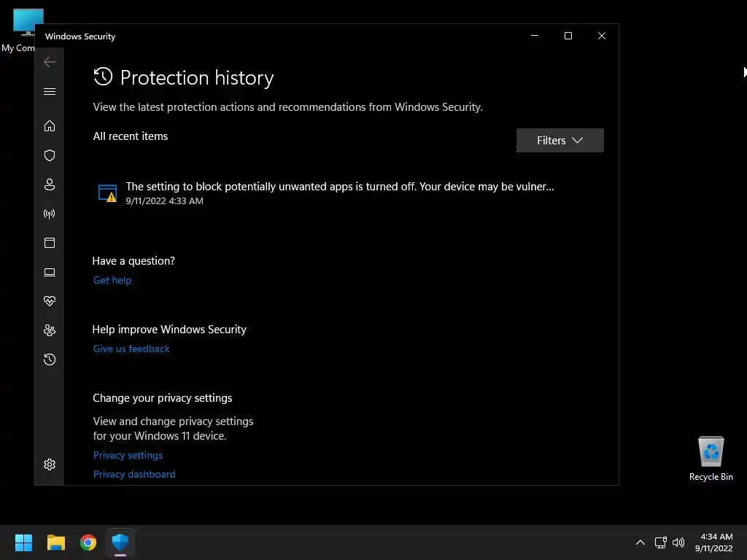Open Protection history sidebar clock icon
Screen dimensions: 747x560
coord(50,359)
